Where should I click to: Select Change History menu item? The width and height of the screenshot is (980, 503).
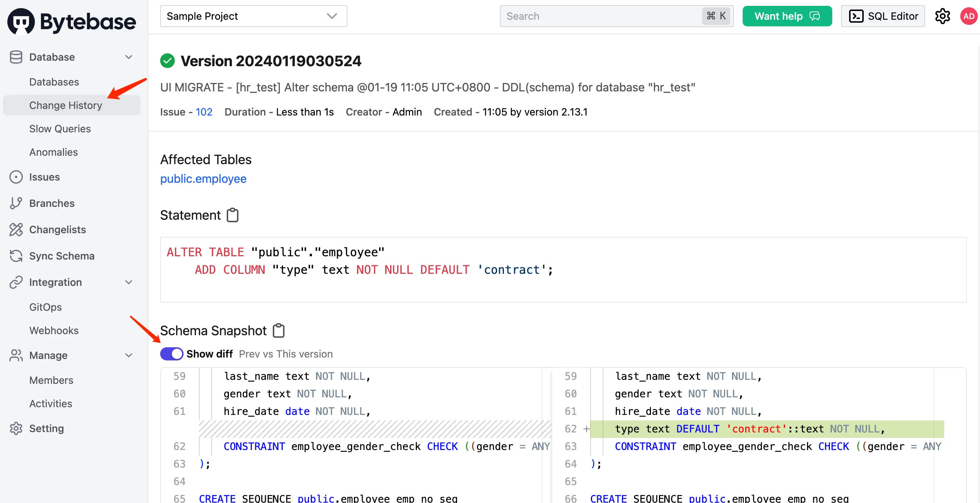pyautogui.click(x=72, y=105)
